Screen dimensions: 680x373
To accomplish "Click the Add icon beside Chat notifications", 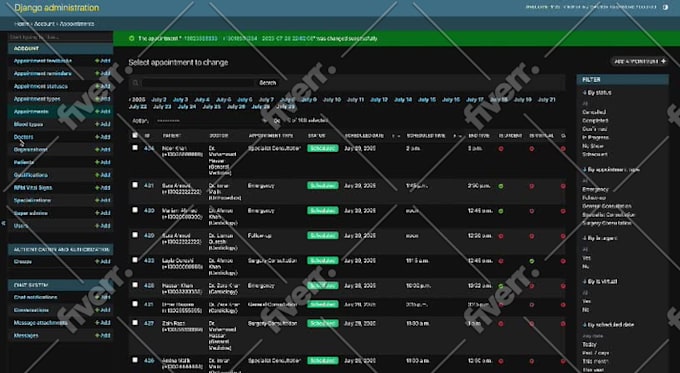I will click(x=103, y=298).
